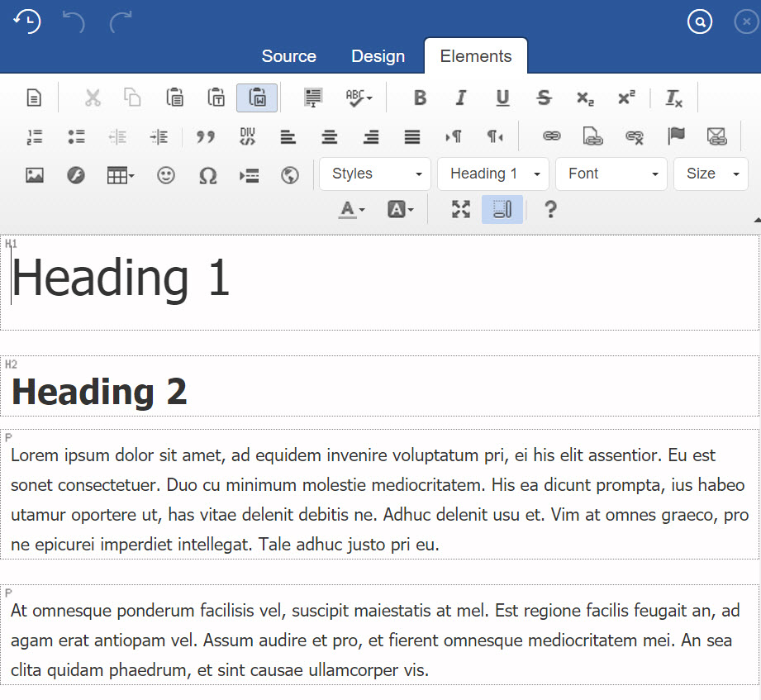This screenshot has height=700, width=761.
Task: Open the Styles dropdown
Action: tap(375, 174)
